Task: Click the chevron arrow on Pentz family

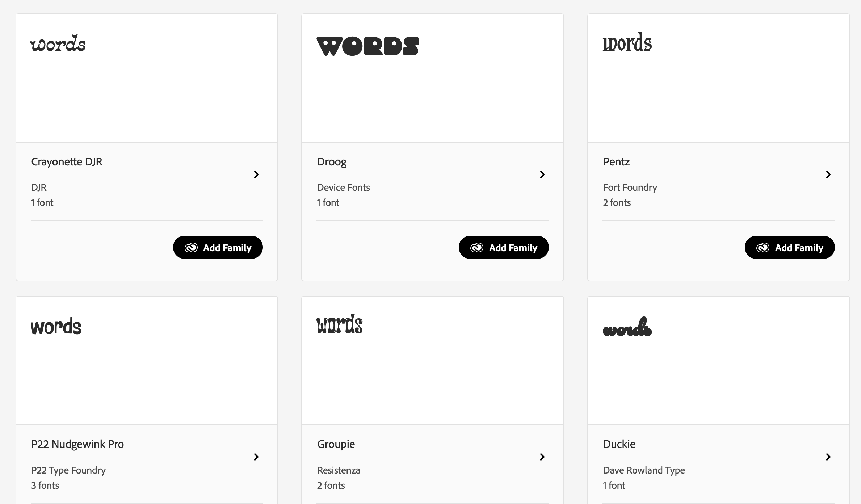Action: click(828, 174)
